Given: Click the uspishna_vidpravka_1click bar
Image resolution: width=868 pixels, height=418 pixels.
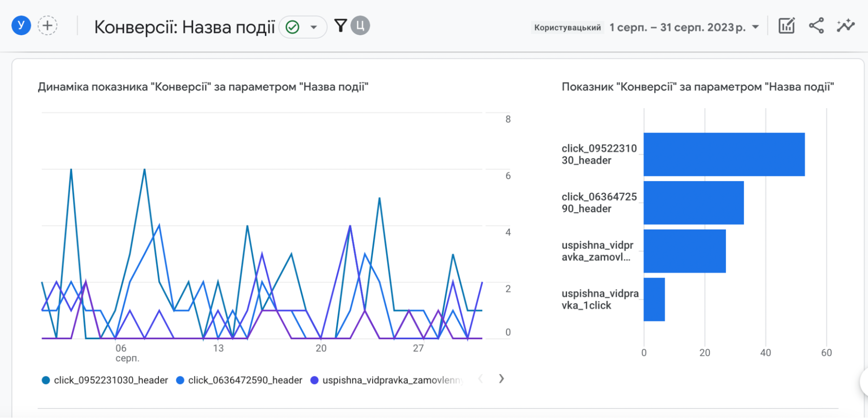Looking at the screenshot, I should [x=654, y=299].
